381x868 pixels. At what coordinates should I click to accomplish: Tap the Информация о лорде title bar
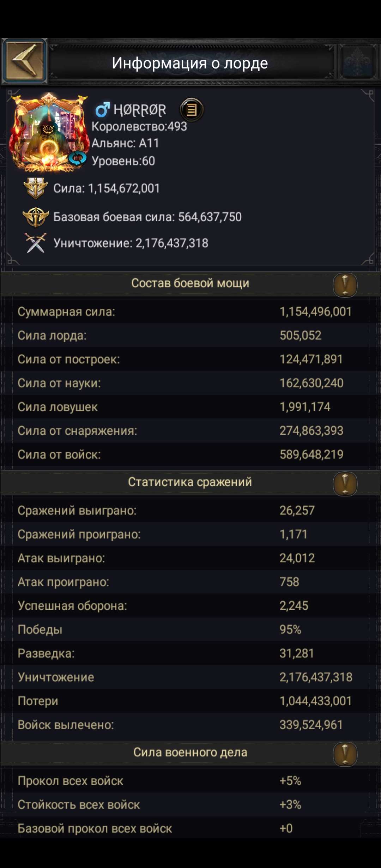(190, 64)
